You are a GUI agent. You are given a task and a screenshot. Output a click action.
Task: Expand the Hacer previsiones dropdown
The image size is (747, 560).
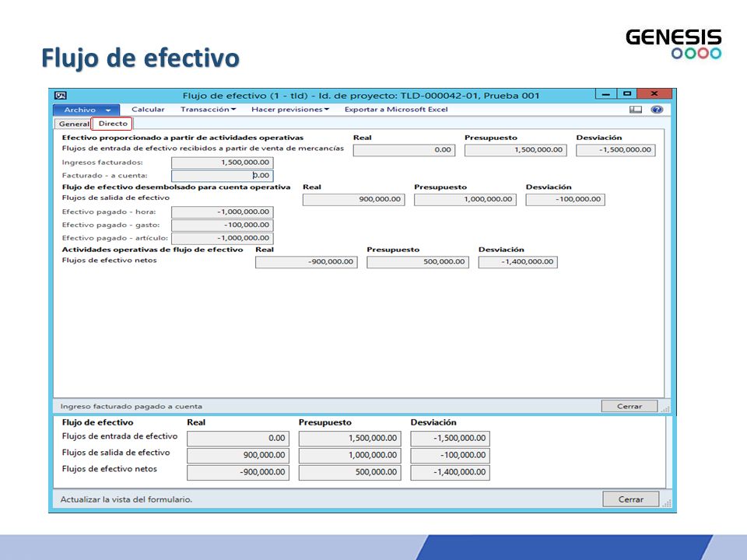tap(290, 110)
